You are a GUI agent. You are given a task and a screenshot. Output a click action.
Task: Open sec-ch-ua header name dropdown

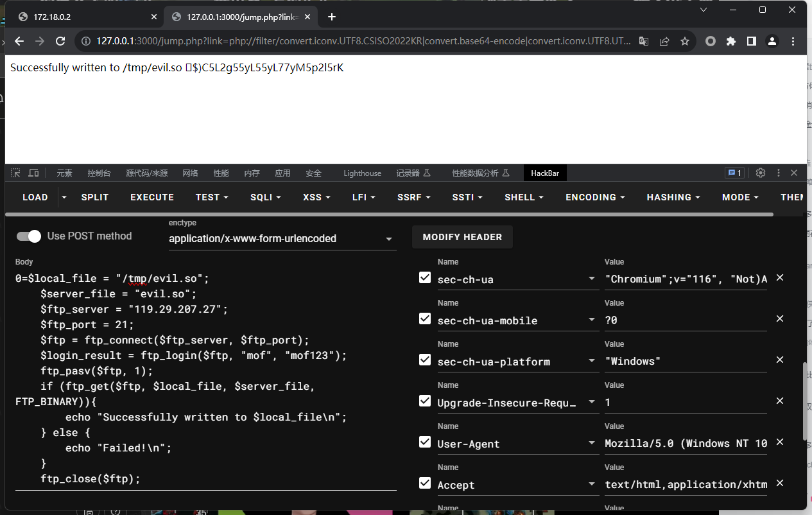point(592,279)
